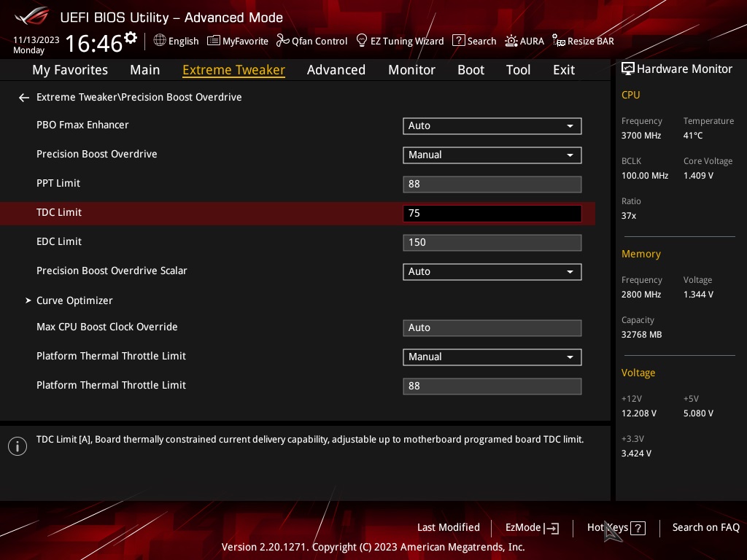Click the Resize BAR icon

tap(558, 41)
